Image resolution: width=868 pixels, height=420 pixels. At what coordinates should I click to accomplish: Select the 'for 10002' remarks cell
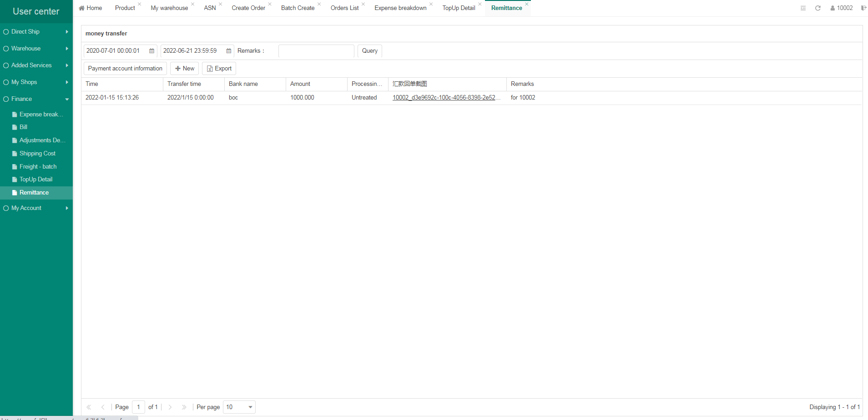(x=523, y=98)
